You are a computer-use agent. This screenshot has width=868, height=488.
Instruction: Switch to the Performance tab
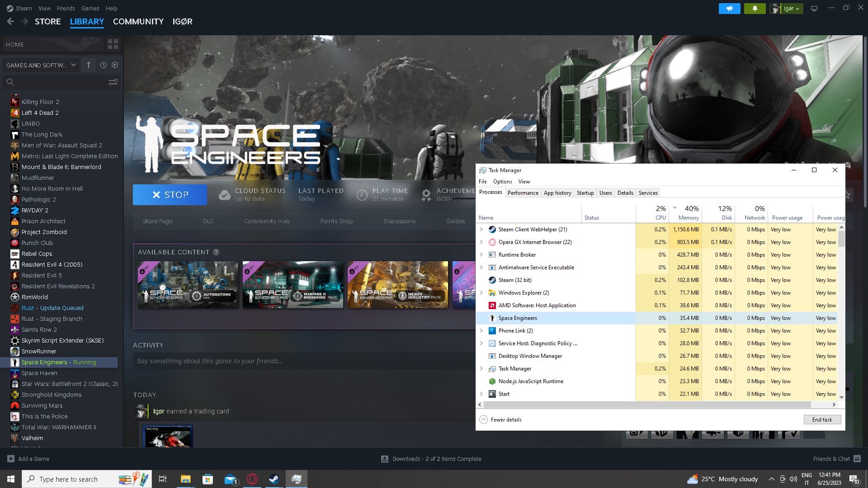pyautogui.click(x=523, y=193)
